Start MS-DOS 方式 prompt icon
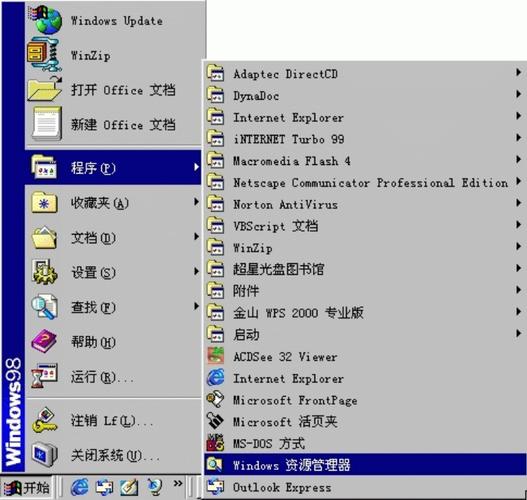 click(x=215, y=443)
